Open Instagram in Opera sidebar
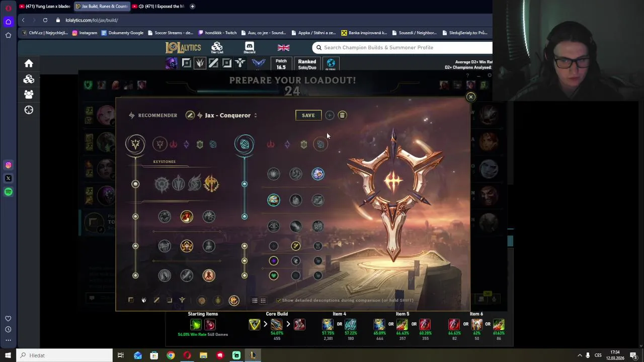This screenshot has width=644, height=362. [x=8, y=165]
